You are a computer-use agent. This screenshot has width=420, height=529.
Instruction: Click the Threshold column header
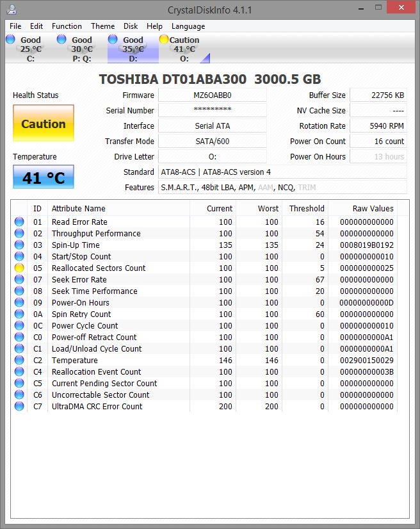[x=305, y=209]
